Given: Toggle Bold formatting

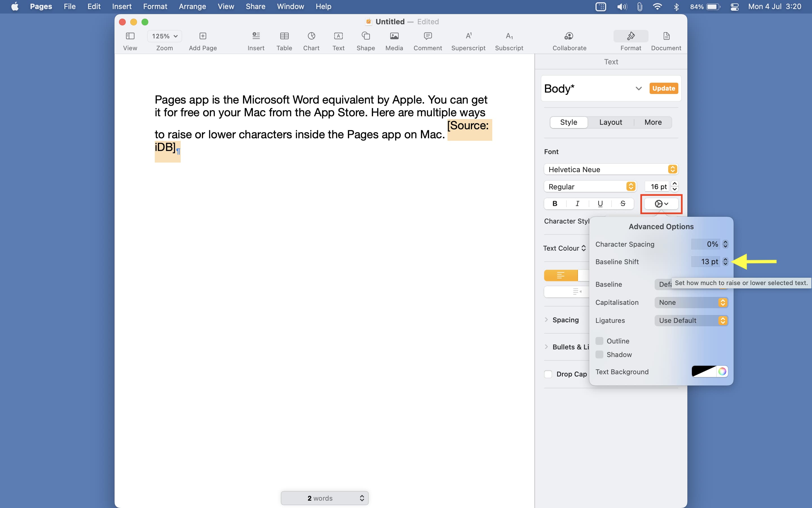Looking at the screenshot, I should [x=555, y=203].
